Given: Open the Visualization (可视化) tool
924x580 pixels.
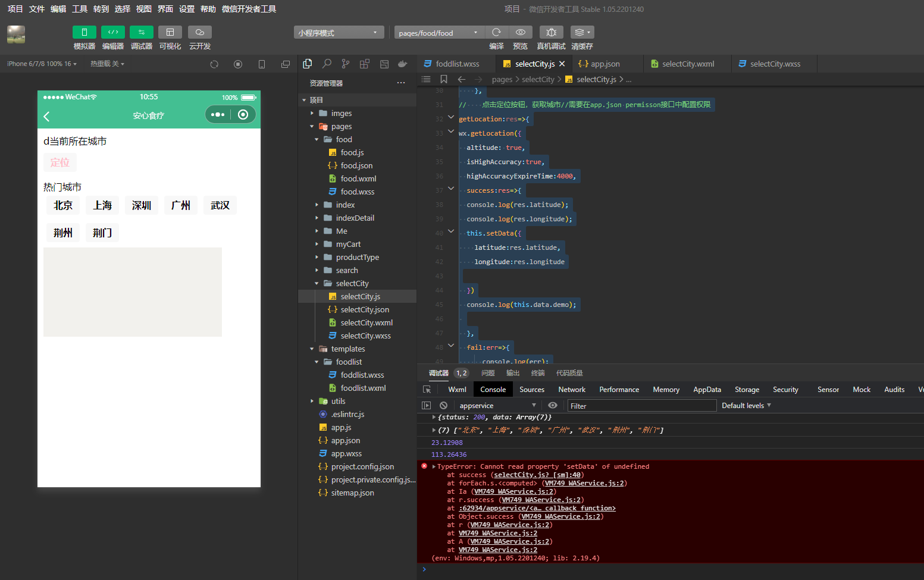Looking at the screenshot, I should [x=170, y=32].
